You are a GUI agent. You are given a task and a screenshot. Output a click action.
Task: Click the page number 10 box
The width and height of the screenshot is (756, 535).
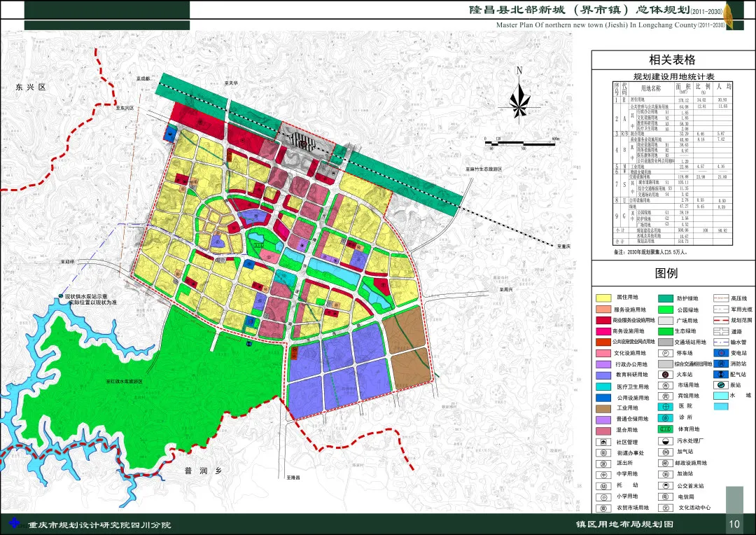[x=734, y=524]
